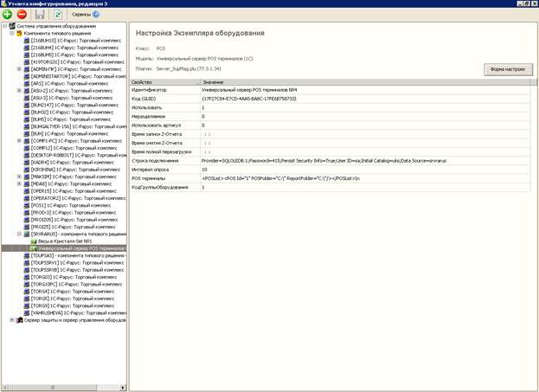Image resolution: width=539 pixels, height=392 pixels.
Task: Click computer icon beside [TORG10PC]
Action: (27, 284)
